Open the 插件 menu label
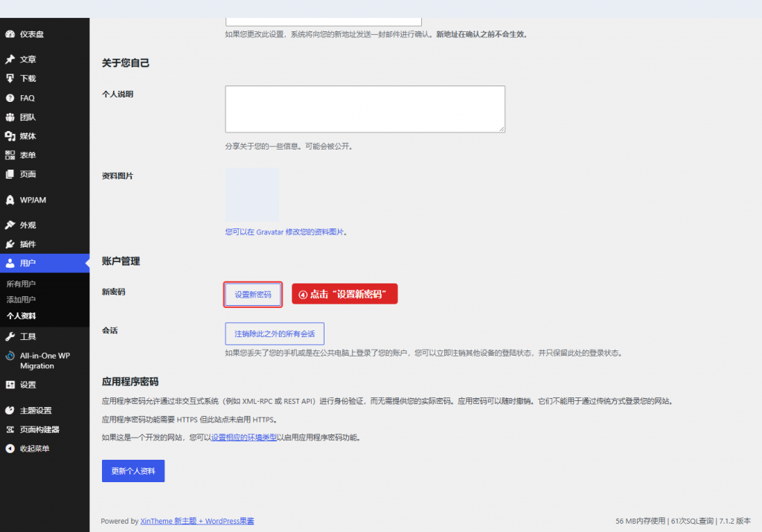 pyautogui.click(x=28, y=244)
